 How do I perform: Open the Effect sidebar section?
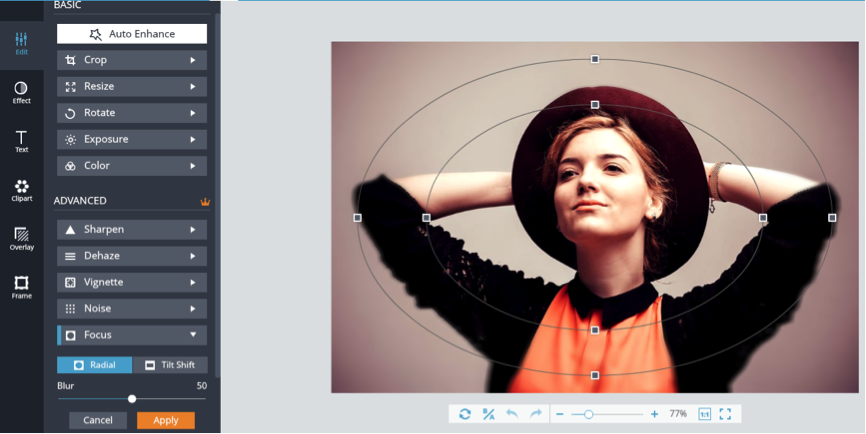click(x=22, y=93)
